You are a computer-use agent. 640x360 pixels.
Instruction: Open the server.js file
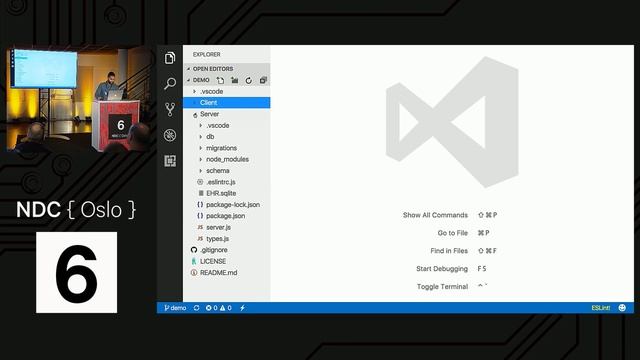coord(227,227)
